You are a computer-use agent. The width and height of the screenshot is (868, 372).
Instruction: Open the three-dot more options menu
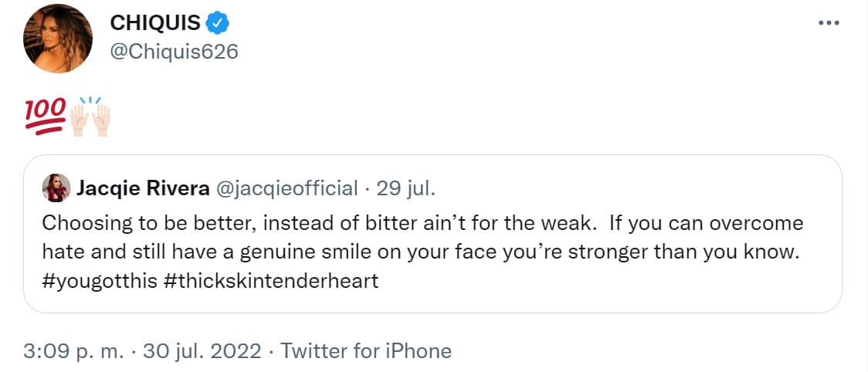pyautogui.click(x=828, y=23)
